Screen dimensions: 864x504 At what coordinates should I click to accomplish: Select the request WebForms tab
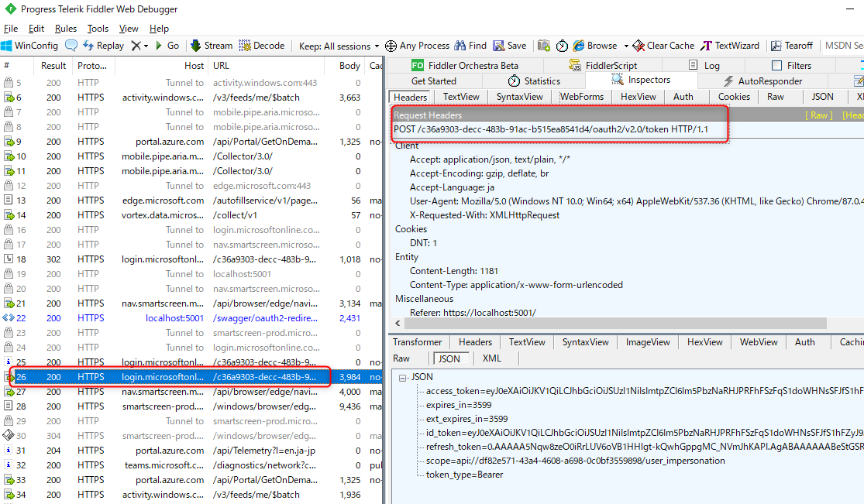click(581, 97)
